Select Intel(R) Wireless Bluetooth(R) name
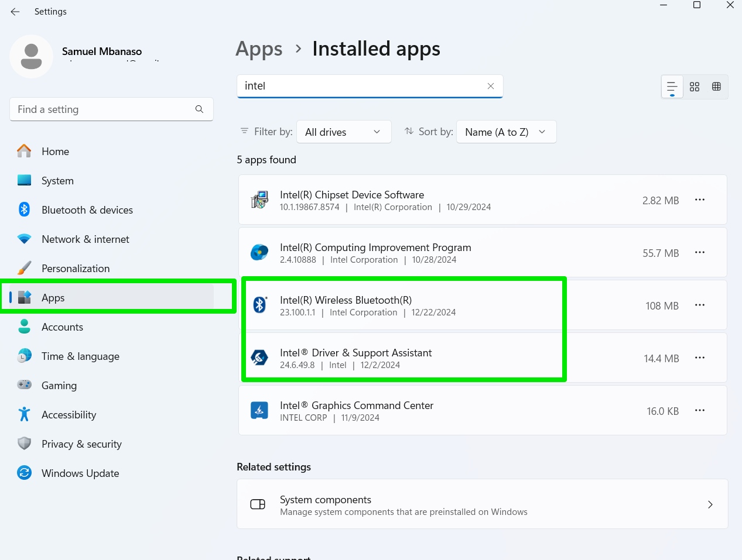The height and width of the screenshot is (560, 742). click(x=346, y=300)
